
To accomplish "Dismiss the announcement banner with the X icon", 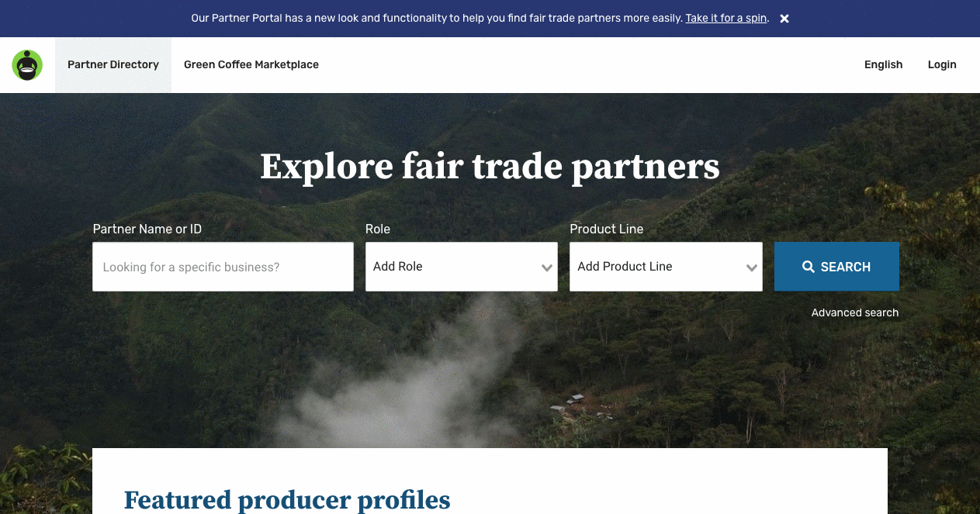I will (x=784, y=19).
